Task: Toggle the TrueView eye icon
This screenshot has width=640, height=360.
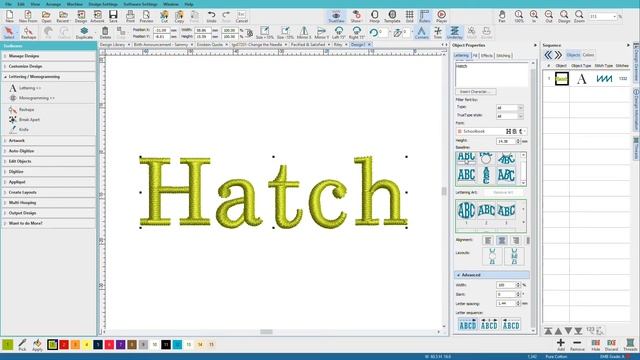Action: pos(336,16)
